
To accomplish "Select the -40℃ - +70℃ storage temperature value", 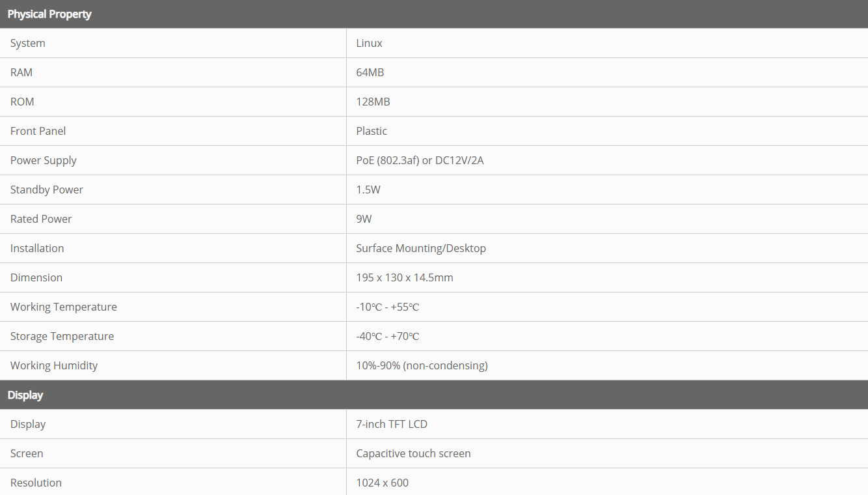I will [x=388, y=336].
